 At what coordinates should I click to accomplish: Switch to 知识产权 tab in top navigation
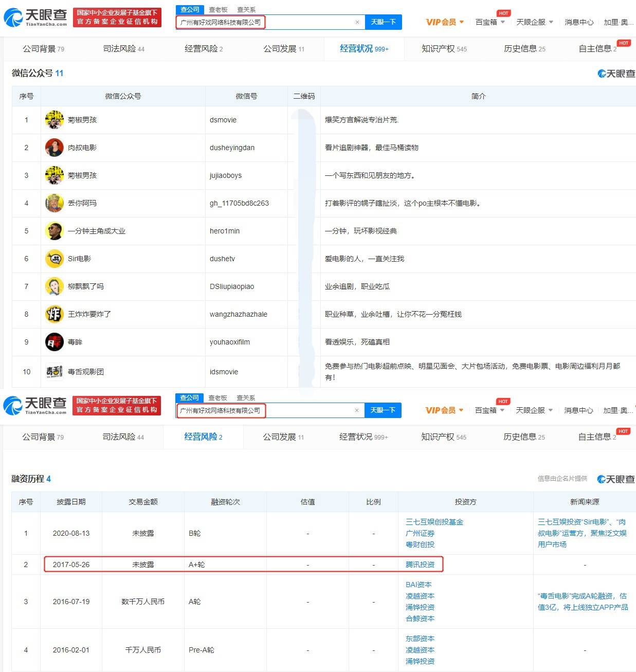pos(444,49)
